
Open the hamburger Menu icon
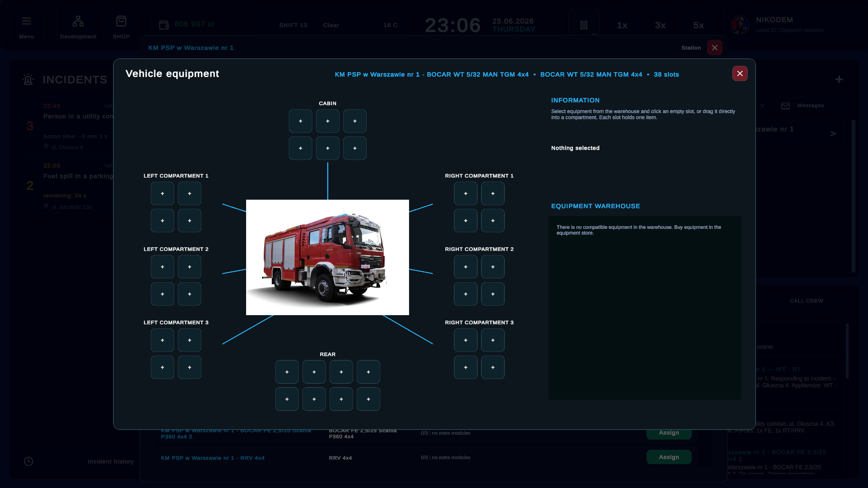click(x=26, y=21)
